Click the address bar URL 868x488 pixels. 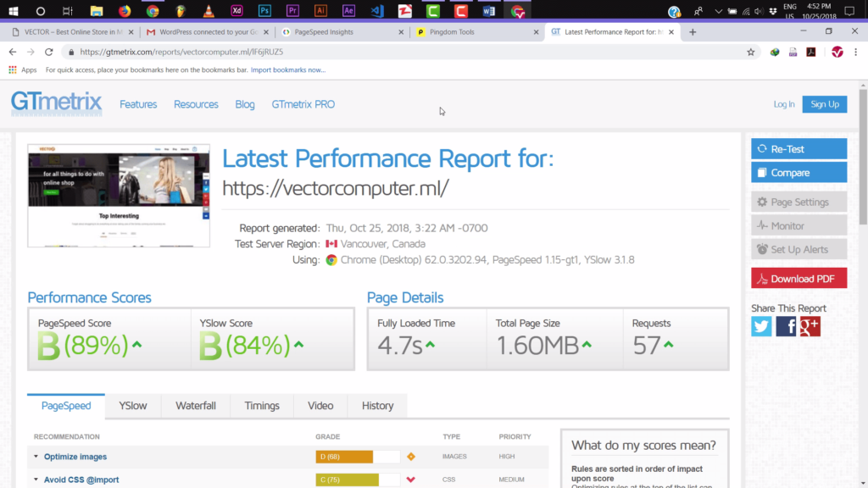(181, 52)
